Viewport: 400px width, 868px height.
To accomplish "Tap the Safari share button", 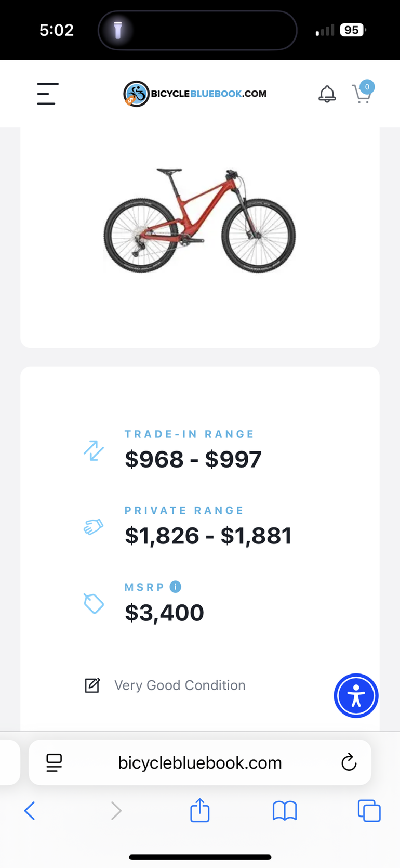I will pos(199,810).
